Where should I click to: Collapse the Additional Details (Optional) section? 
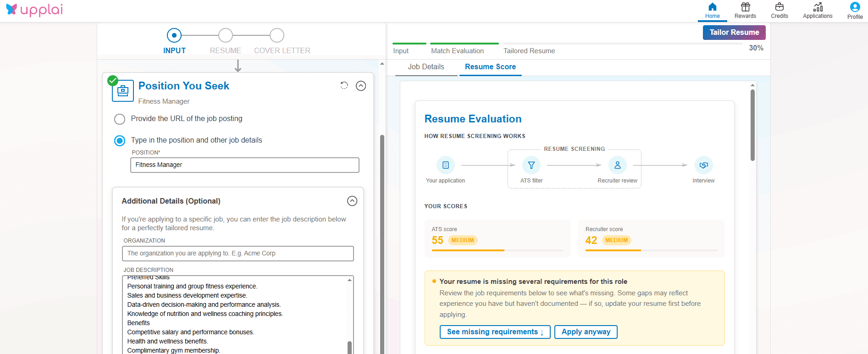[x=352, y=201]
